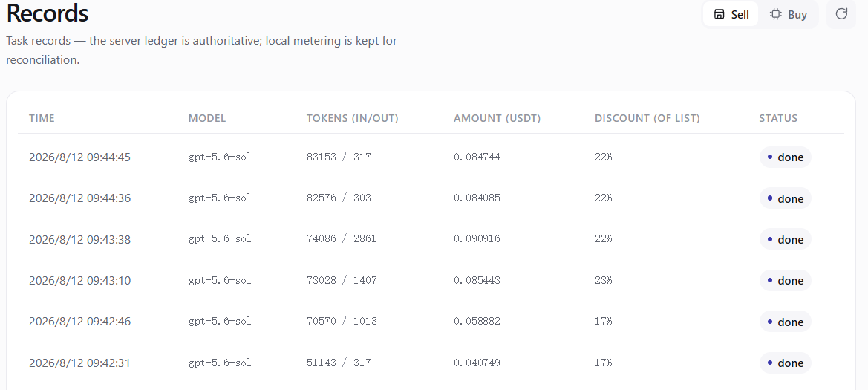Select the 09:42:46 record timestamp
The width and height of the screenshot is (868, 390).
coord(79,322)
